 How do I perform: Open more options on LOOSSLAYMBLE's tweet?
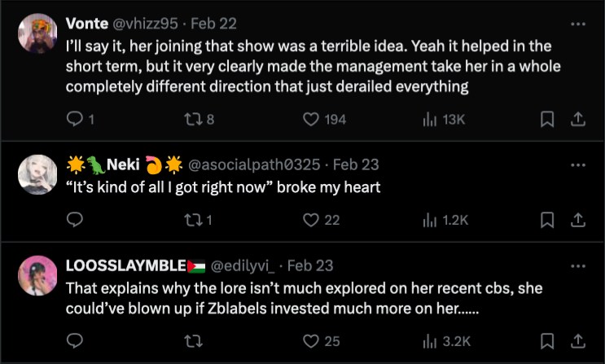578,265
